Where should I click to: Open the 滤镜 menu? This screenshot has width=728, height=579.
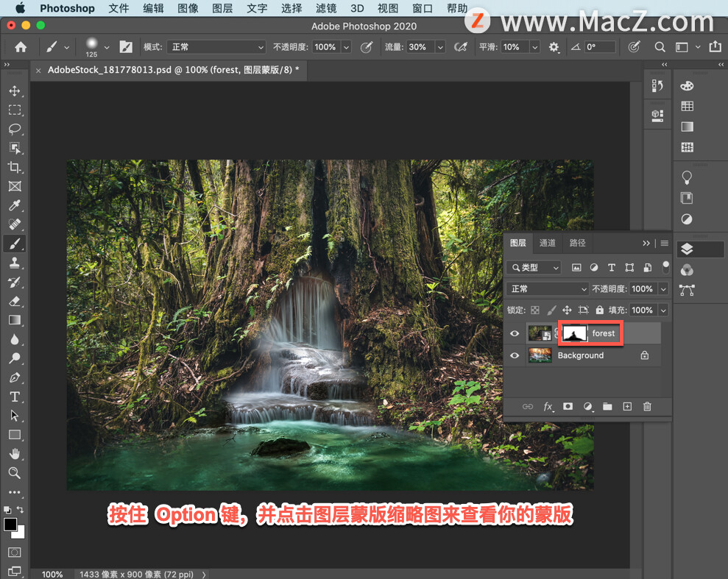[325, 8]
